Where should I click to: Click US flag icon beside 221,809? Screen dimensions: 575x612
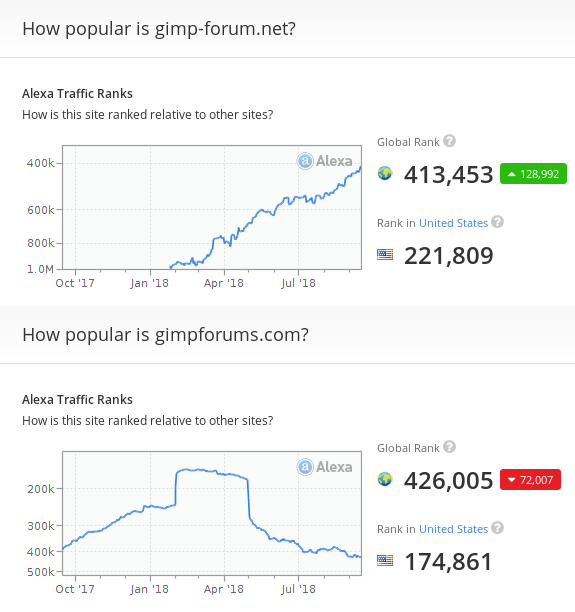[385, 255]
